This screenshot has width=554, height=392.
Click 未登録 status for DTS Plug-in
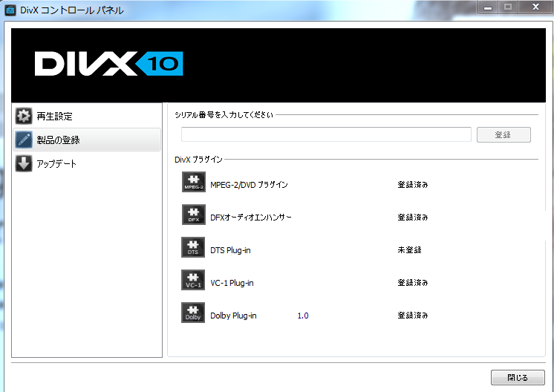409,250
